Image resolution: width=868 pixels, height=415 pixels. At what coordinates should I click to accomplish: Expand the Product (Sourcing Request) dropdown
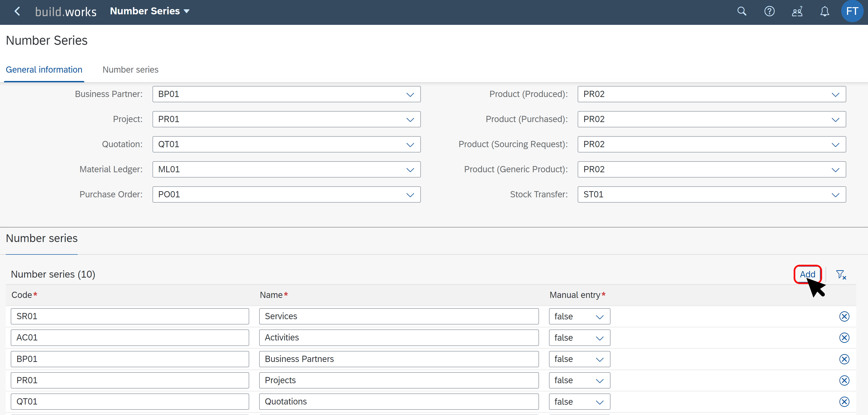(835, 145)
